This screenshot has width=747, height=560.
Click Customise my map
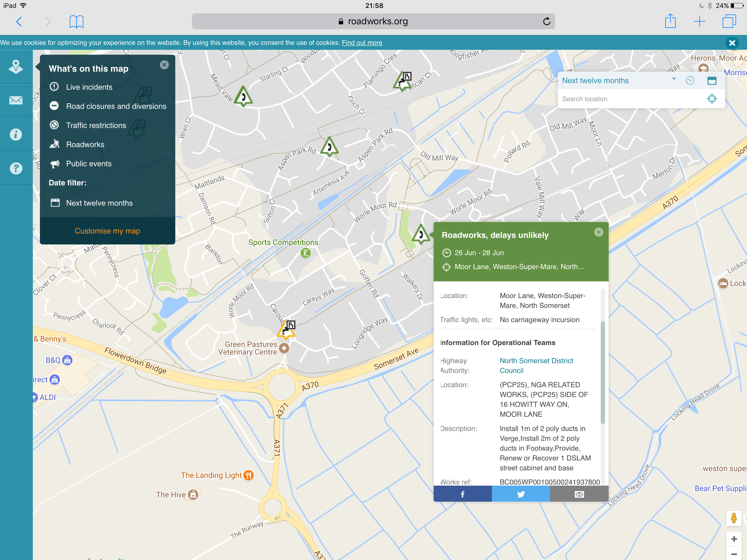[x=107, y=231]
